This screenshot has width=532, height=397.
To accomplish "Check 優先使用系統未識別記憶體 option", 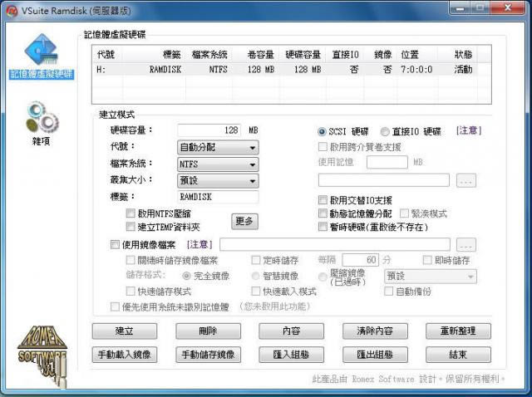I will tap(115, 306).
